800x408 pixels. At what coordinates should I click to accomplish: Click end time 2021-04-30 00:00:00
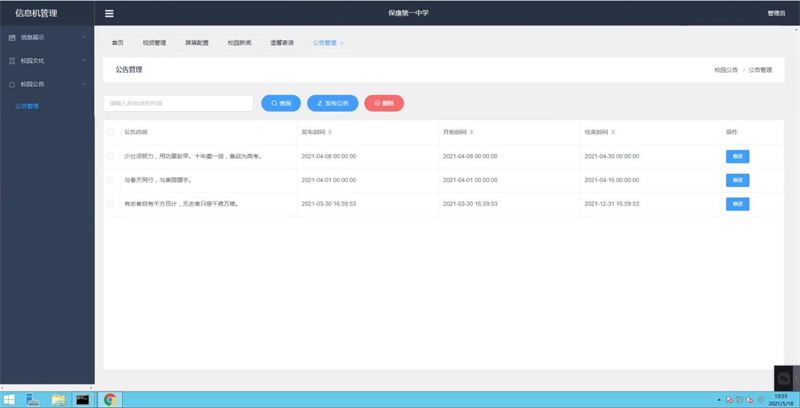(612, 157)
